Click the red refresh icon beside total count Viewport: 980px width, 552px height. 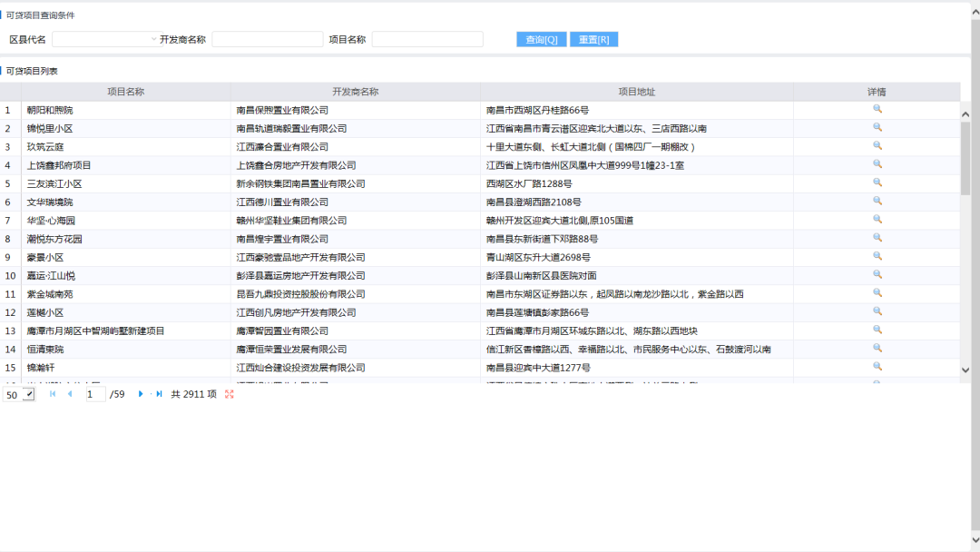pos(230,394)
